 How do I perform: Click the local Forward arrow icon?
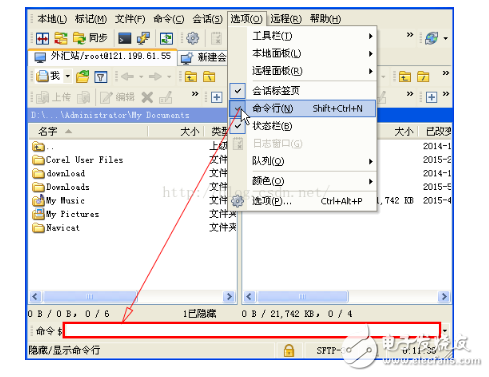[x=155, y=77]
